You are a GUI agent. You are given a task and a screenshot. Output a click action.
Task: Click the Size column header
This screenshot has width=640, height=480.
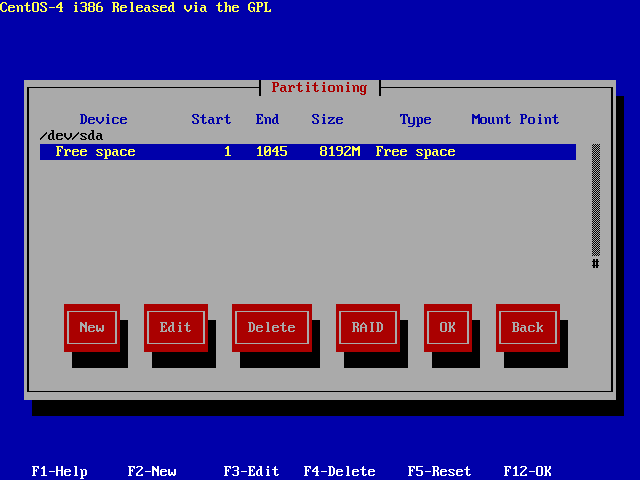(x=327, y=119)
